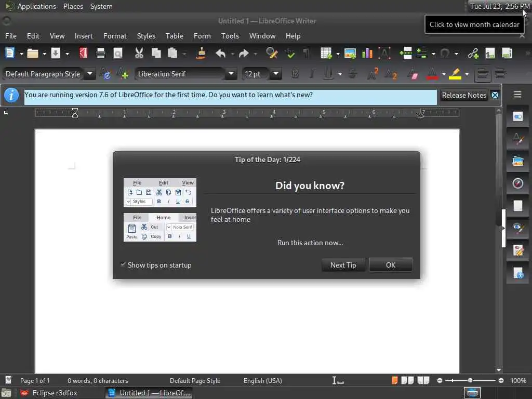Click Clone Formatting brush icon

(201, 54)
